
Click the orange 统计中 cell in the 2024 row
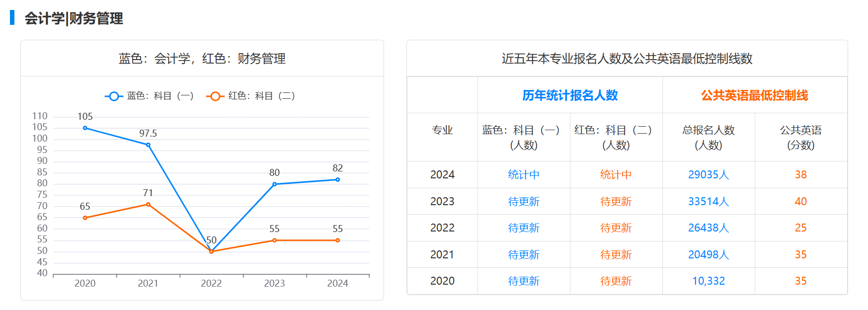(616, 175)
